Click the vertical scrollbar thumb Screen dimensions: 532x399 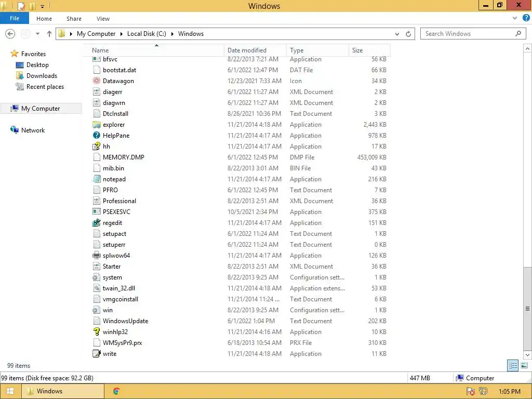[528, 308]
